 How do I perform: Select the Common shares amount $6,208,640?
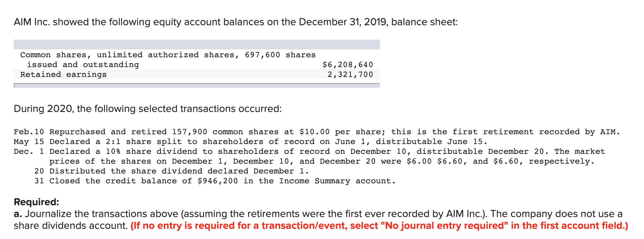point(348,65)
